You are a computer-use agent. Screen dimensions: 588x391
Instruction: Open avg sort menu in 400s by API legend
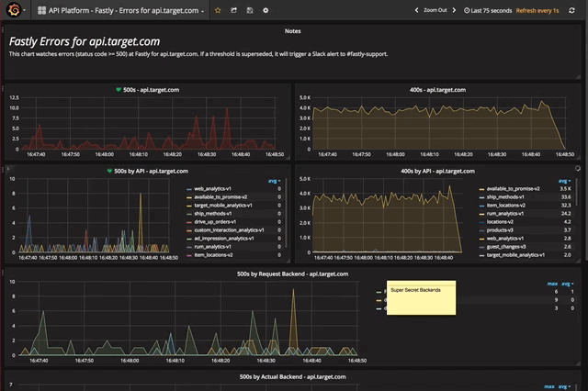(564, 181)
